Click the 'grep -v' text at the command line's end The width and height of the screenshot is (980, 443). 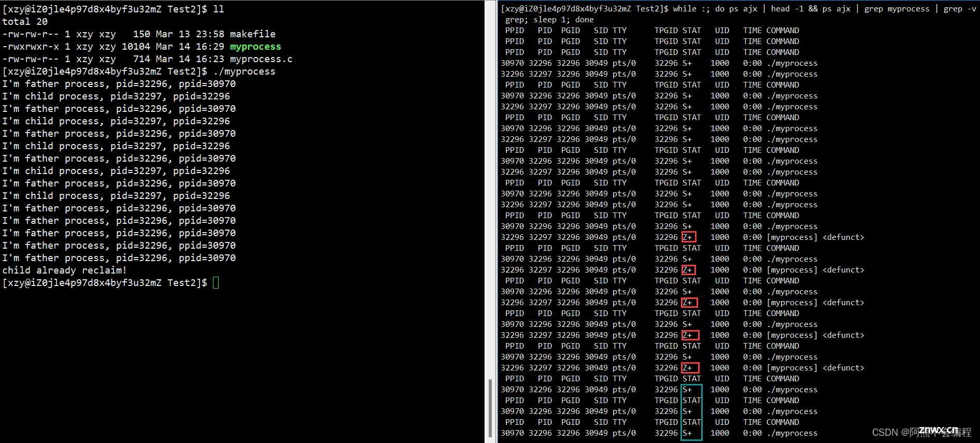click(x=960, y=9)
